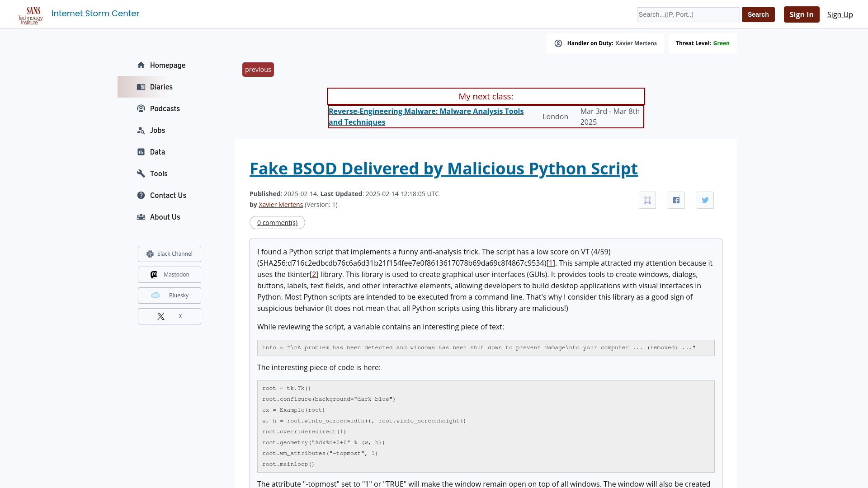Focus the IP, Port search field
This screenshot has width=868, height=488.
[x=689, y=14]
